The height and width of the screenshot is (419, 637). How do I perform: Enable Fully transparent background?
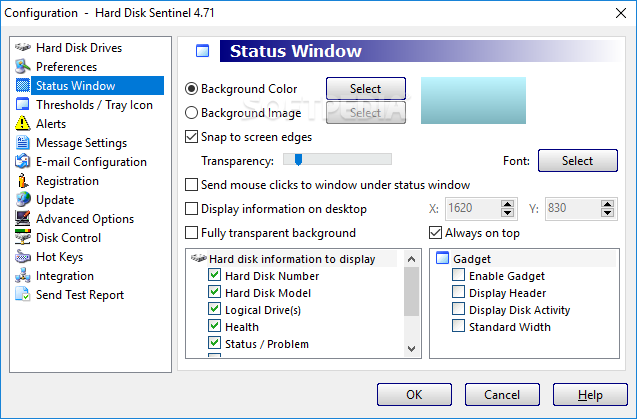191,232
